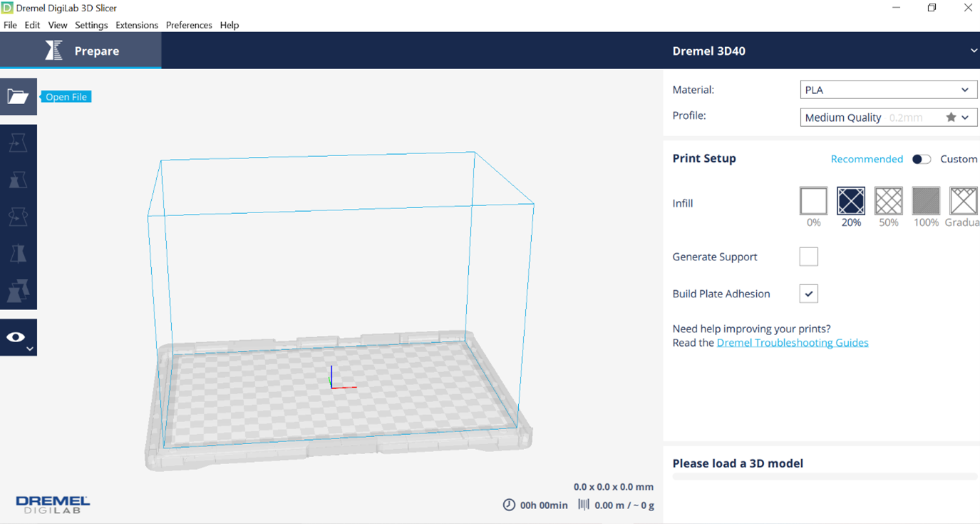This screenshot has width=980, height=524.
Task: Click the "Print Setup" heading
Action: [x=704, y=158]
